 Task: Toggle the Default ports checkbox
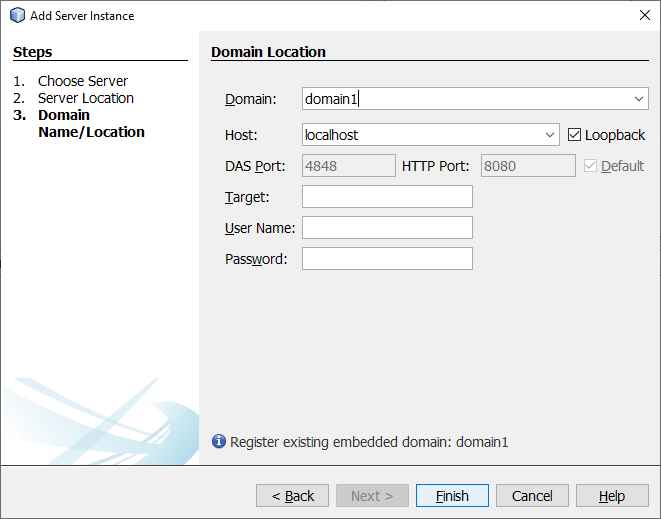590,166
